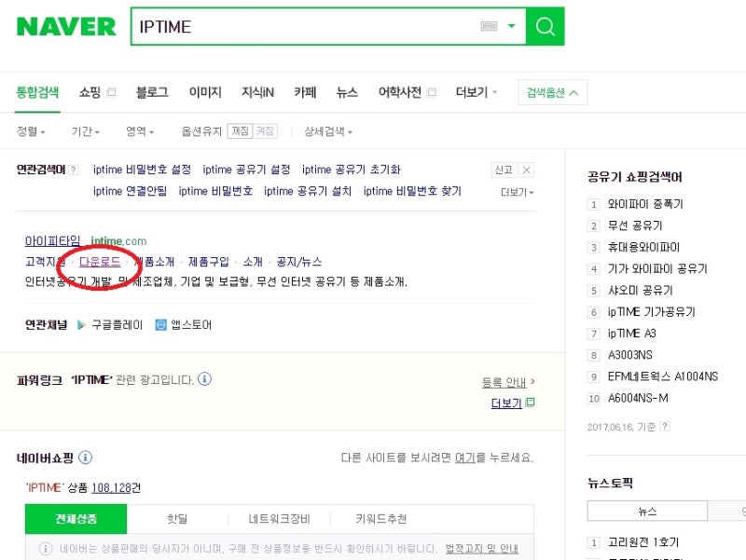The image size is (746, 560).
Task: Open 앱스토어 related channel
Action: [184, 324]
